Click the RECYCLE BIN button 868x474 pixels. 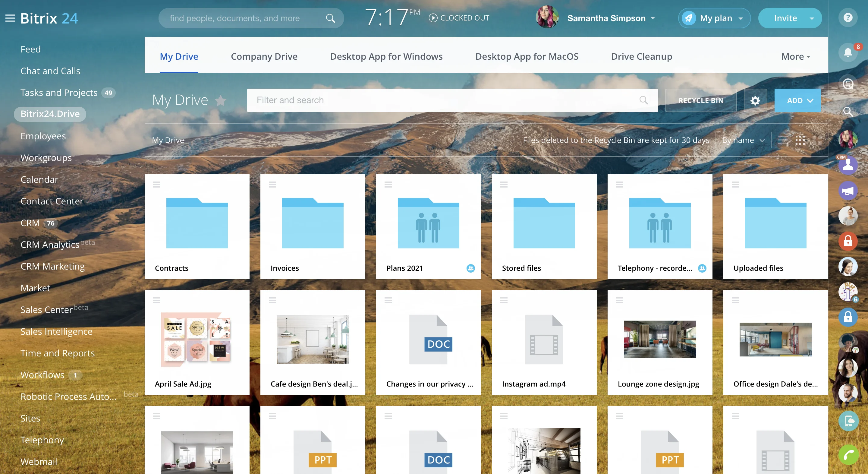tap(700, 100)
